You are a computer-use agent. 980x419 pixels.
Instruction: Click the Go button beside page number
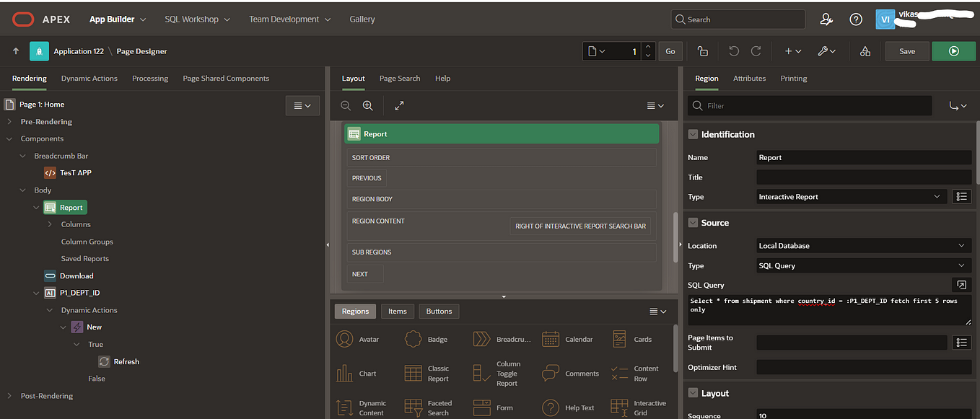coord(670,51)
